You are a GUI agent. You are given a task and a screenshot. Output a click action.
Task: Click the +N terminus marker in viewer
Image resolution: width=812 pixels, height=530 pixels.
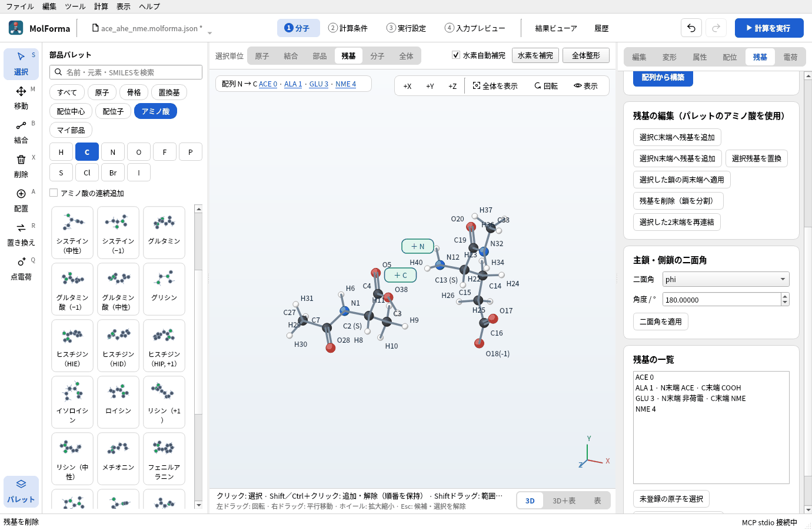tap(418, 246)
